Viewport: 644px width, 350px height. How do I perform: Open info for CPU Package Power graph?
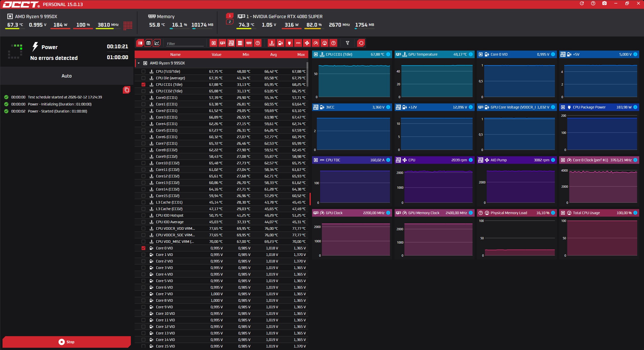click(635, 107)
